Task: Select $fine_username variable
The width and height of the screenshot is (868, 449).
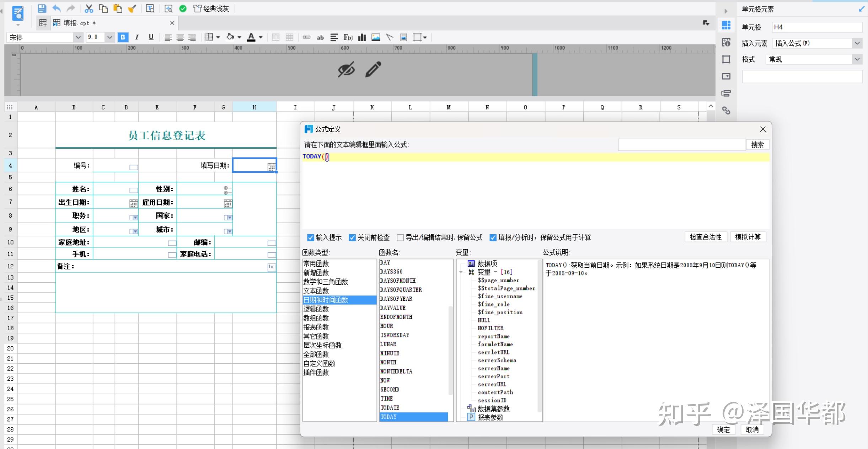Action: click(x=500, y=296)
